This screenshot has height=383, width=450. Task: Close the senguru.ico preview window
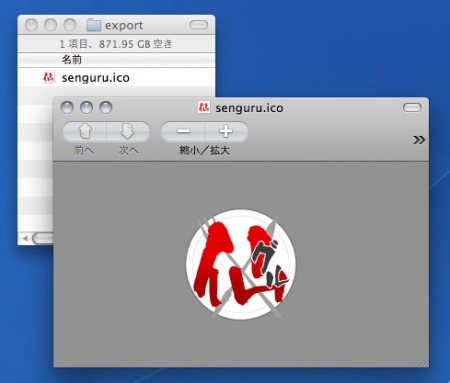pos(67,108)
